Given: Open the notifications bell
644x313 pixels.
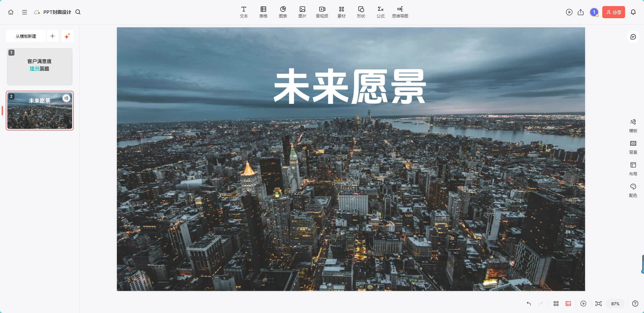Looking at the screenshot, I should (633, 12).
